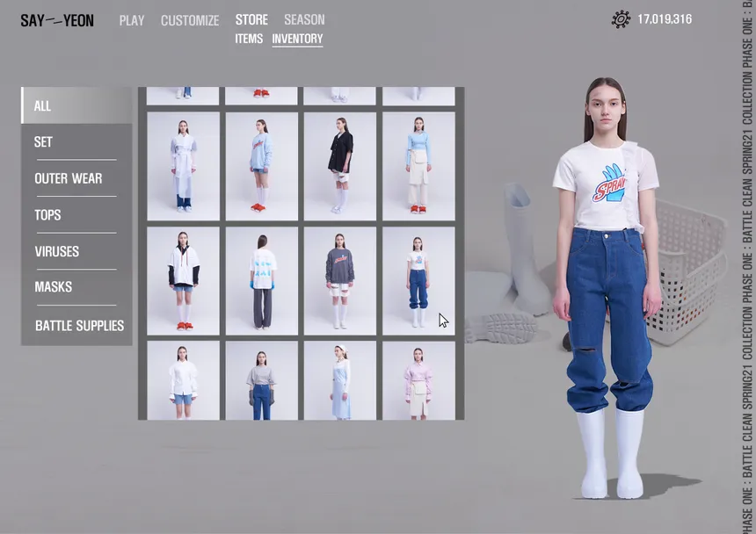Open the PLAY menu

132,20
